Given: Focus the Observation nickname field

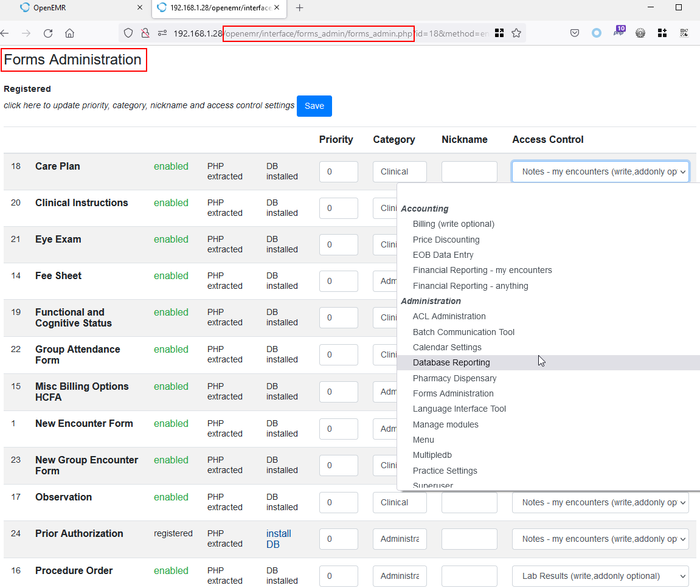Looking at the screenshot, I should [x=469, y=502].
